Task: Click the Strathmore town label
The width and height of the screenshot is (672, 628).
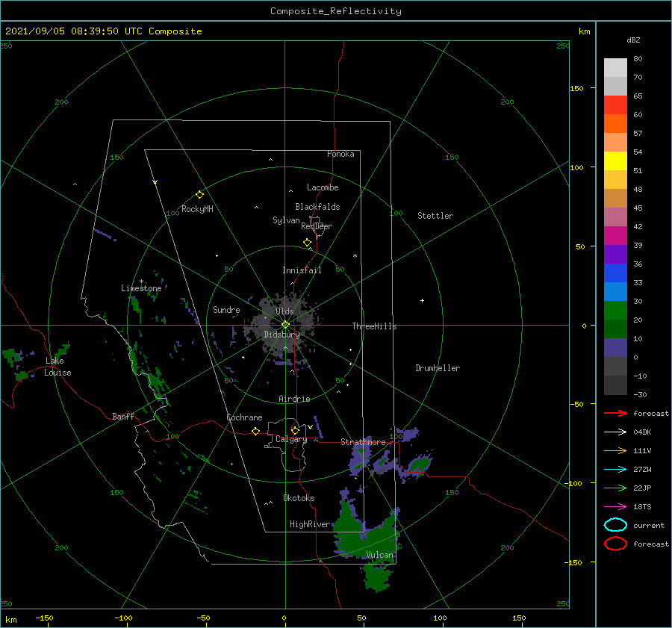Action: click(x=363, y=442)
